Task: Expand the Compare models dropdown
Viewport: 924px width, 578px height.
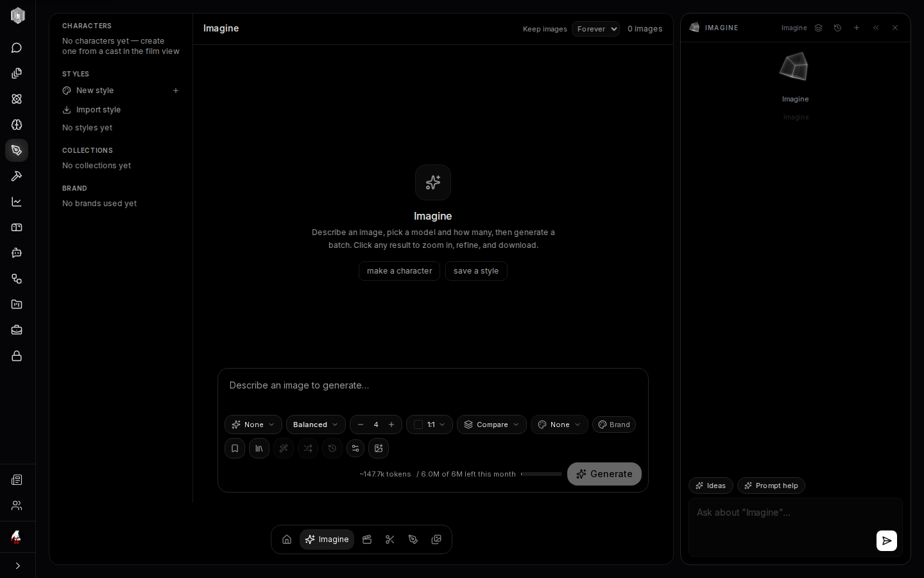Action: 492,425
